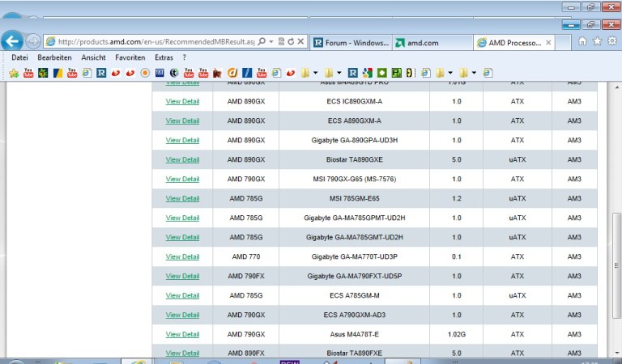Open a new blank tab
622x364 pixels.
(x=563, y=43)
